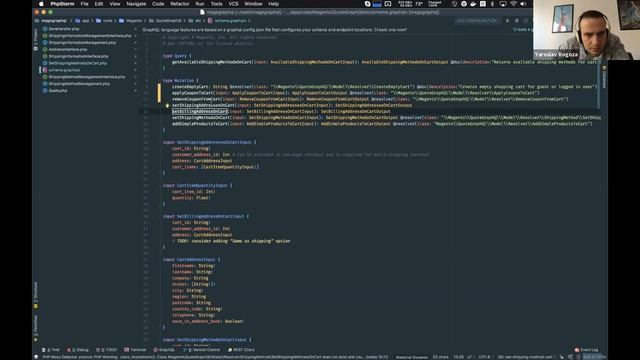Click the Wi-Fi icon in the menu bar

pos(513,4)
